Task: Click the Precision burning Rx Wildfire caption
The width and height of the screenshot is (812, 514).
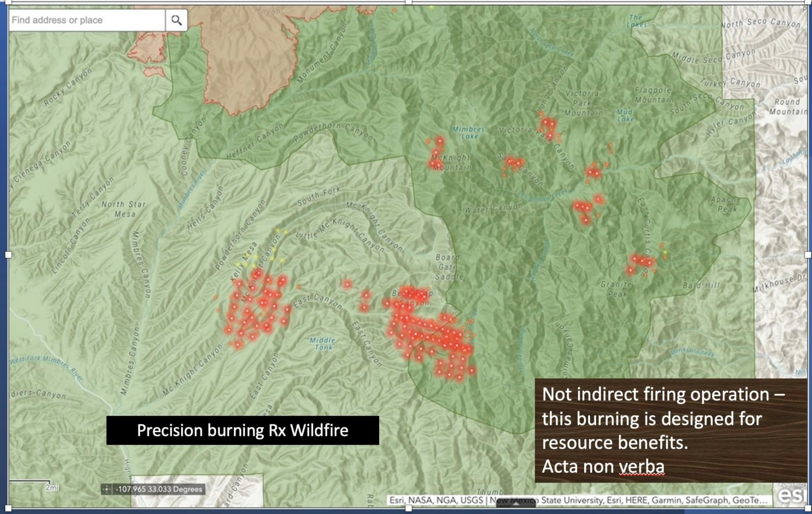Action: click(243, 431)
